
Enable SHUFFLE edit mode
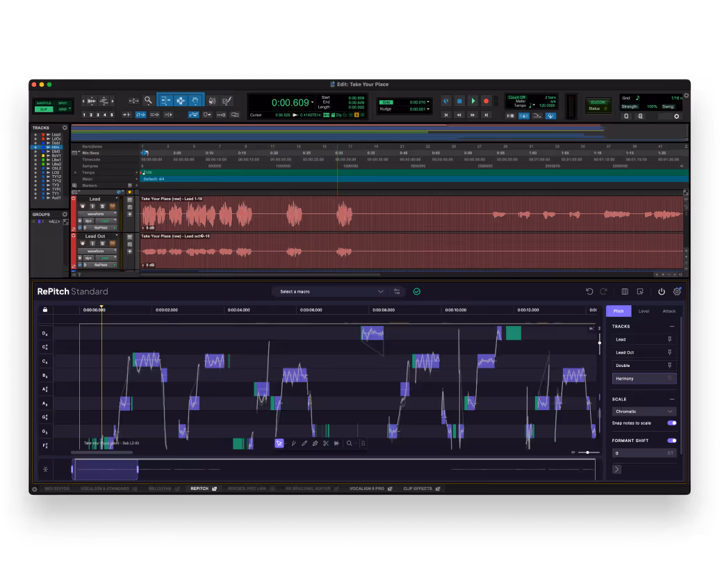point(44,103)
